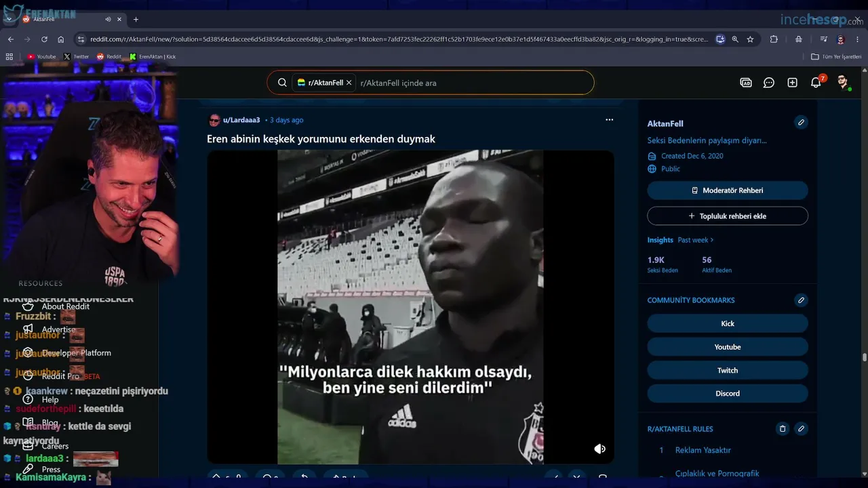
Task: Open the site information icon in address bar
Action: pos(81,39)
